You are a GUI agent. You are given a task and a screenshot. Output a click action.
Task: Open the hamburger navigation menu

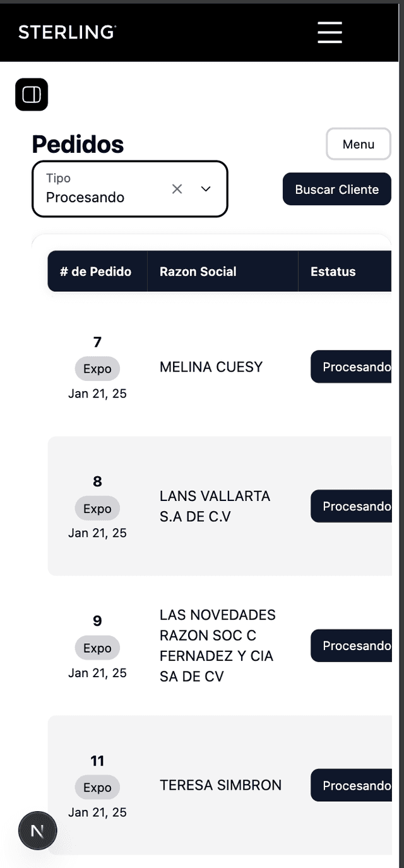(x=330, y=32)
